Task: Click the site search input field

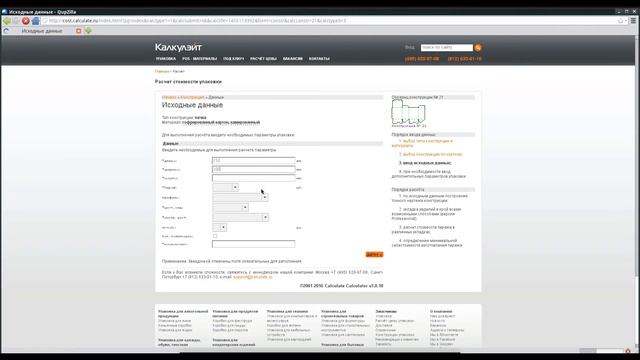Action: pyautogui.click(x=447, y=48)
